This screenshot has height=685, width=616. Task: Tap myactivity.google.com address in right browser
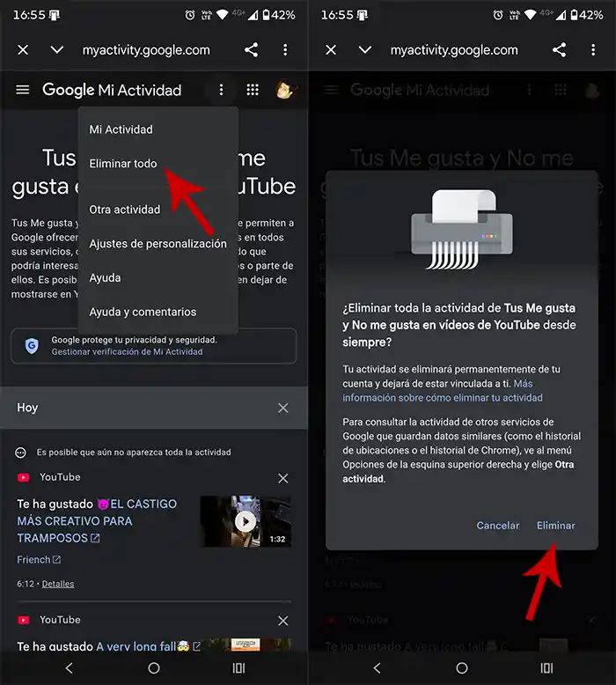point(454,50)
